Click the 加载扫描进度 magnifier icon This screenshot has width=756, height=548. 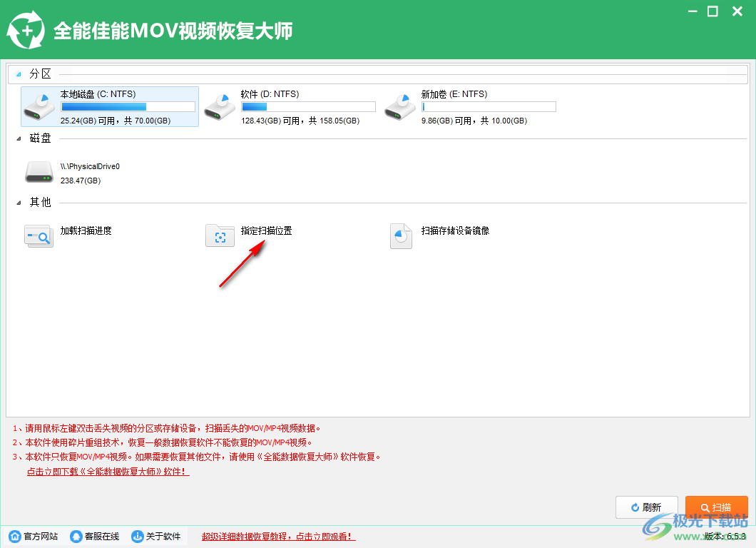click(x=39, y=236)
